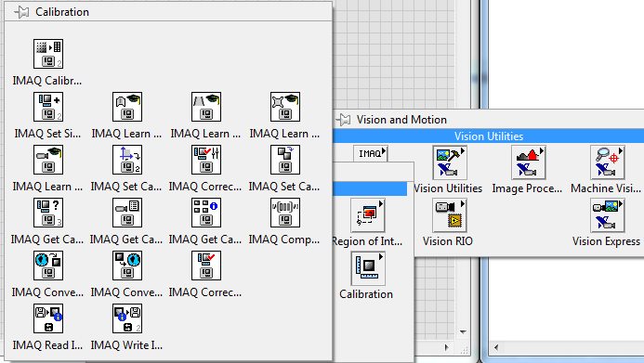This screenshot has width=644, height=363.
Task: Pin the Calibration palette with pushpin
Action: [x=21, y=12]
